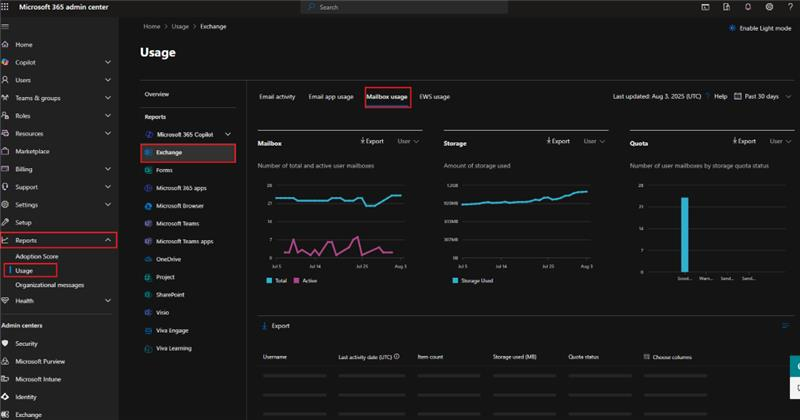Click the Roles icon in sidebar
800x420 pixels.
pos(5,116)
